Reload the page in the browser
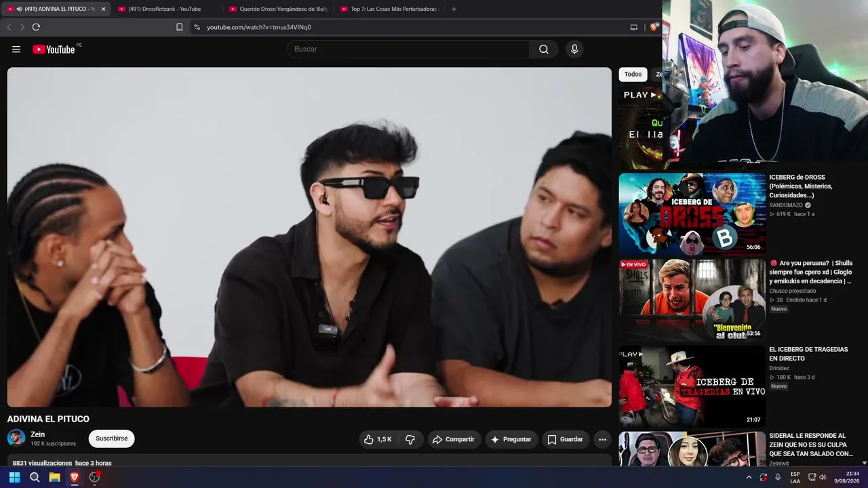Screen dimensions: 868x488 click(36, 27)
